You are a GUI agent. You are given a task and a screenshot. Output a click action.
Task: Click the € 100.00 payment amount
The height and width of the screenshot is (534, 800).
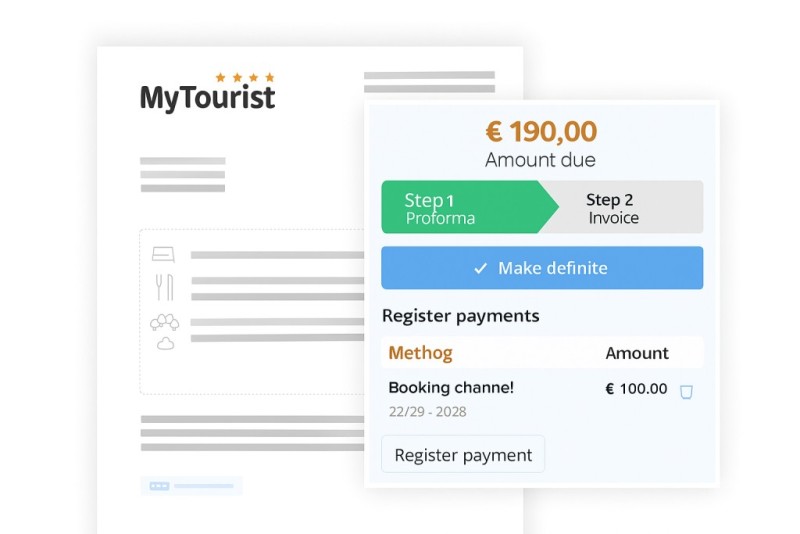(636, 389)
